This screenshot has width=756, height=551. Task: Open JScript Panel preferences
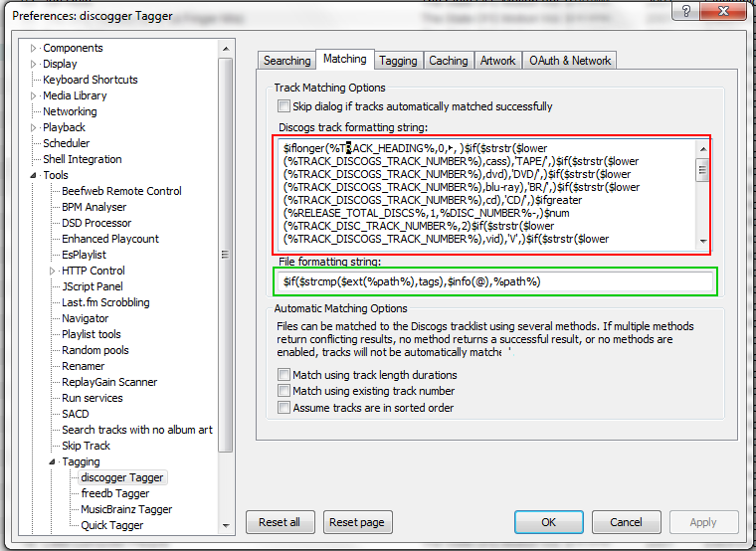[93, 286]
